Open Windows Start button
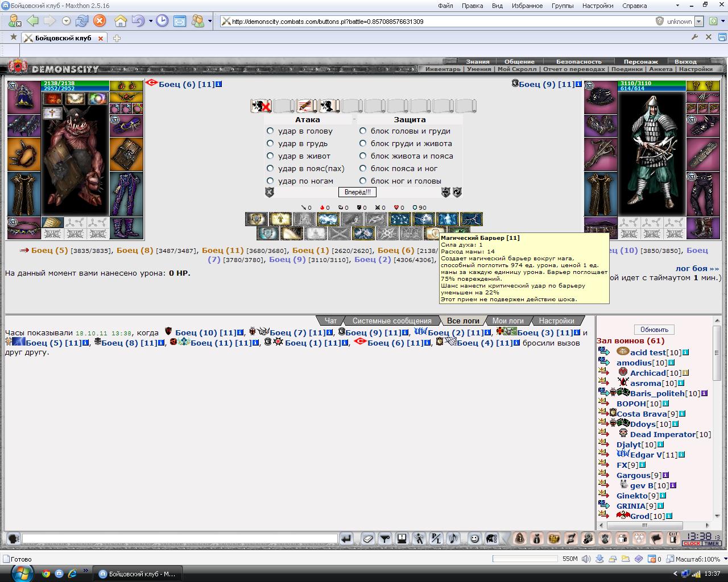Image resolution: width=728 pixels, height=582 pixels. pyautogui.click(x=22, y=573)
